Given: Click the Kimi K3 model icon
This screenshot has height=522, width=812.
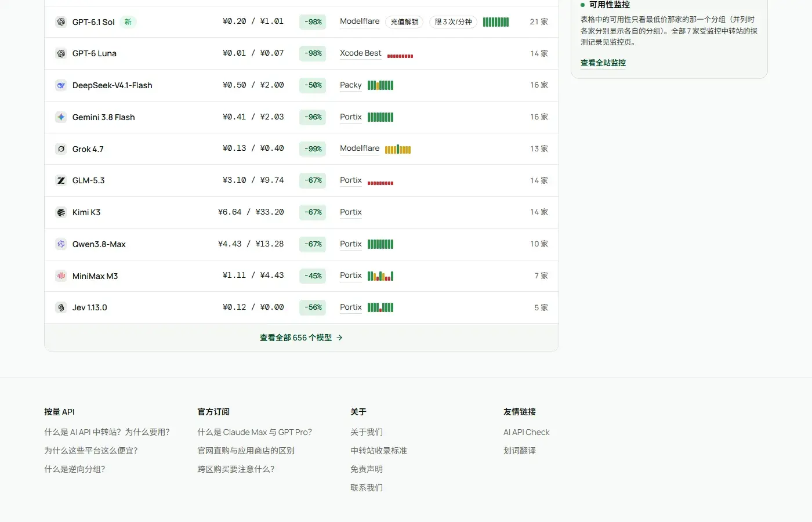Looking at the screenshot, I should (x=61, y=212).
